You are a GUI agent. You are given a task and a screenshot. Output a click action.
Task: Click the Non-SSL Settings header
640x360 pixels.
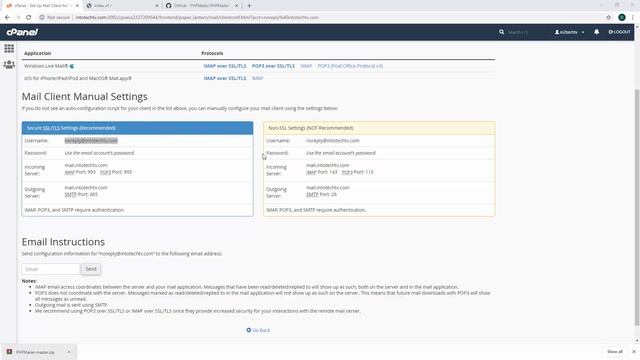tap(379, 128)
